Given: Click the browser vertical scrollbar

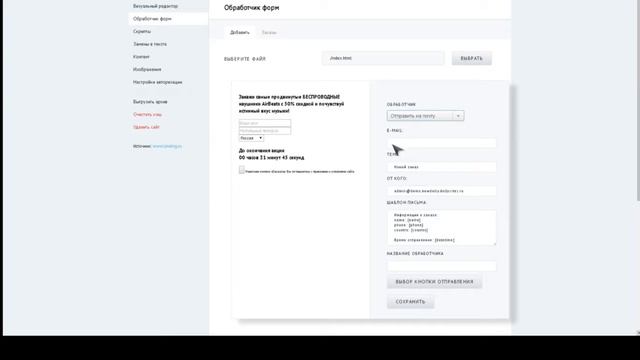Looking at the screenshot, I should point(638,100).
